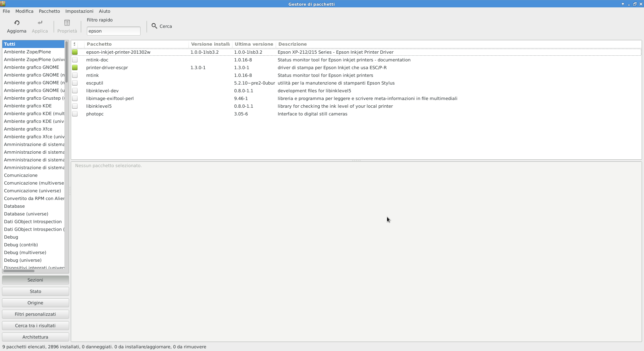Viewport: 644px width, 351px height.
Task: Open the Impostazioni menu
Action: [x=79, y=11]
